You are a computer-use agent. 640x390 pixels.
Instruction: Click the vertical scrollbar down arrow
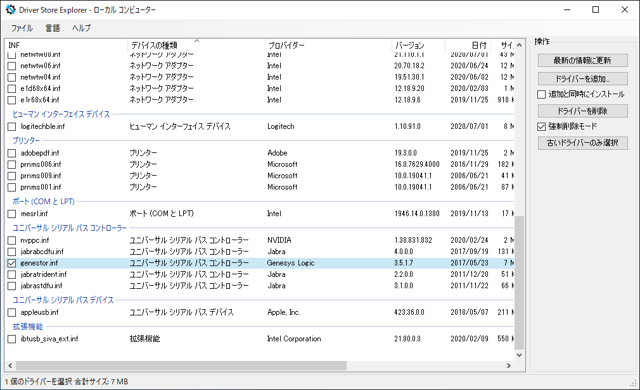519,355
